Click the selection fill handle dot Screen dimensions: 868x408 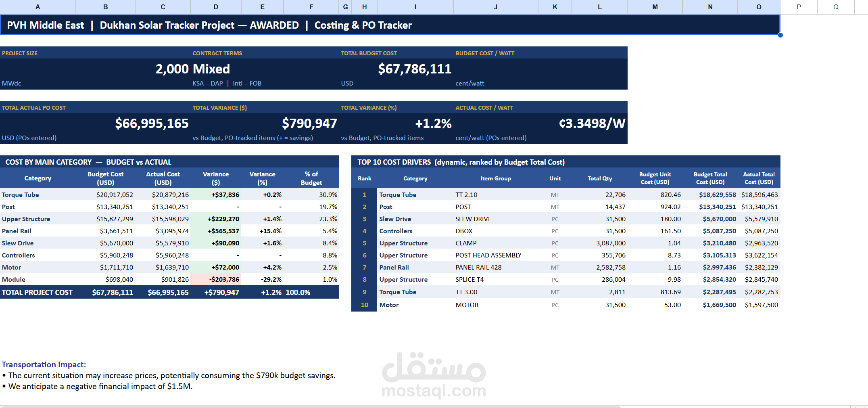point(780,35)
